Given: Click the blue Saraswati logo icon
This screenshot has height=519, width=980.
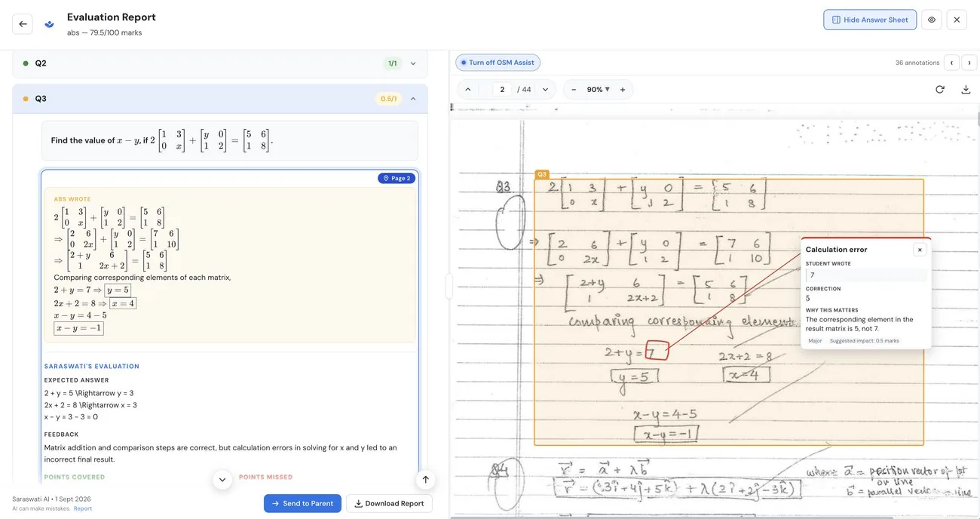Looking at the screenshot, I should click(49, 24).
